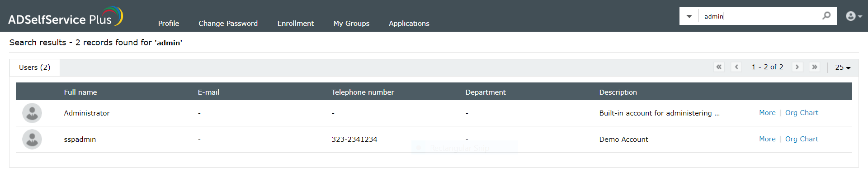Go to the next results page
Viewport: 868px width, 188px height.
click(797, 67)
